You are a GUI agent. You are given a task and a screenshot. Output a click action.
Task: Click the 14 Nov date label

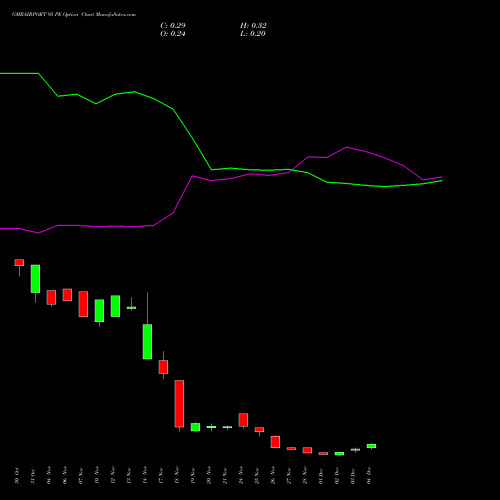click(145, 476)
